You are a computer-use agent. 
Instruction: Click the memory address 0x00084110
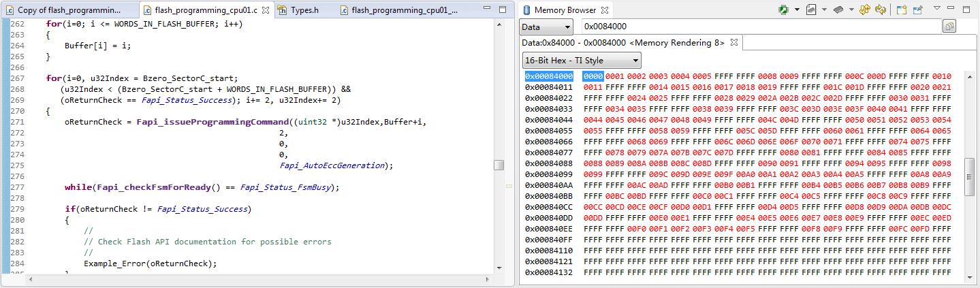[x=549, y=251]
